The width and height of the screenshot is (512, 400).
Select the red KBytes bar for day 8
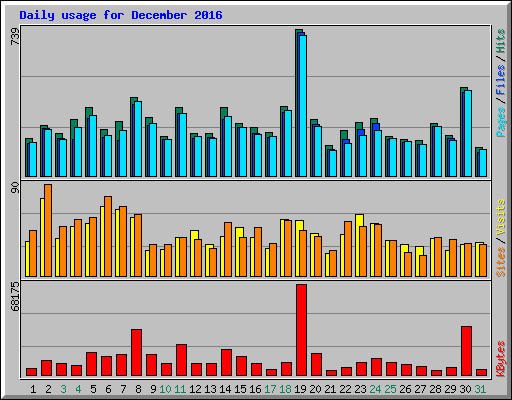point(136,353)
